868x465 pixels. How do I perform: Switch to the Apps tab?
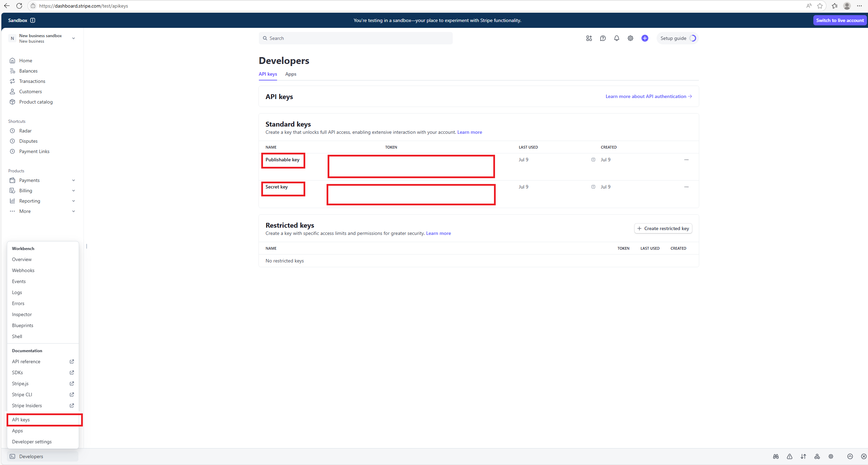(x=290, y=74)
